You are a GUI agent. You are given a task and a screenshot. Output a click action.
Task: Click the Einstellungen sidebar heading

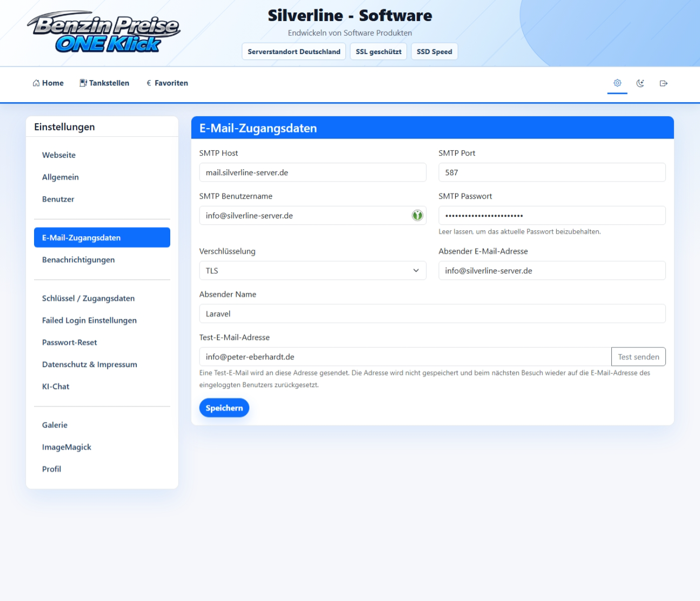coord(64,127)
